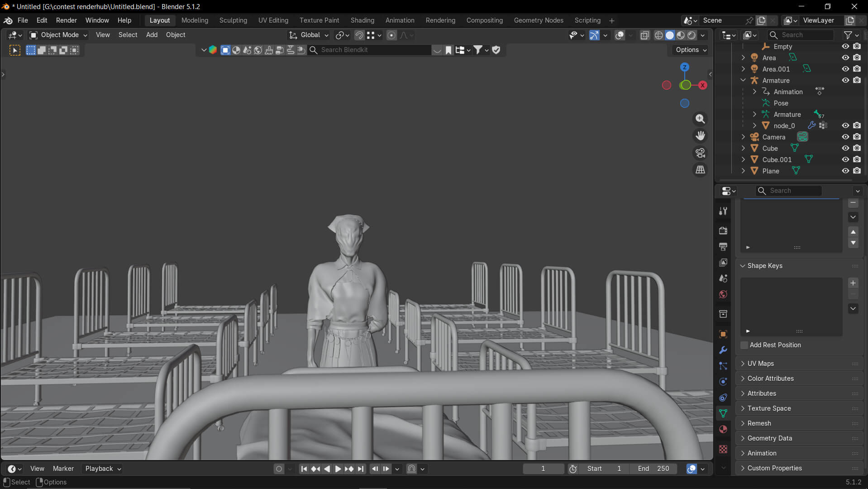Select the BlendKit brush asset type
This screenshot has height=489, width=868.
click(x=269, y=50)
